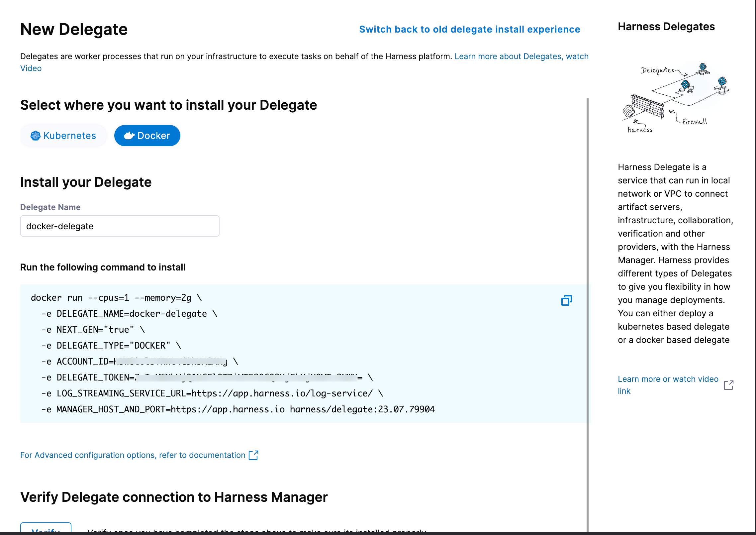Click the Delegates firewall illustration
The width and height of the screenshot is (756, 535).
pos(675,97)
